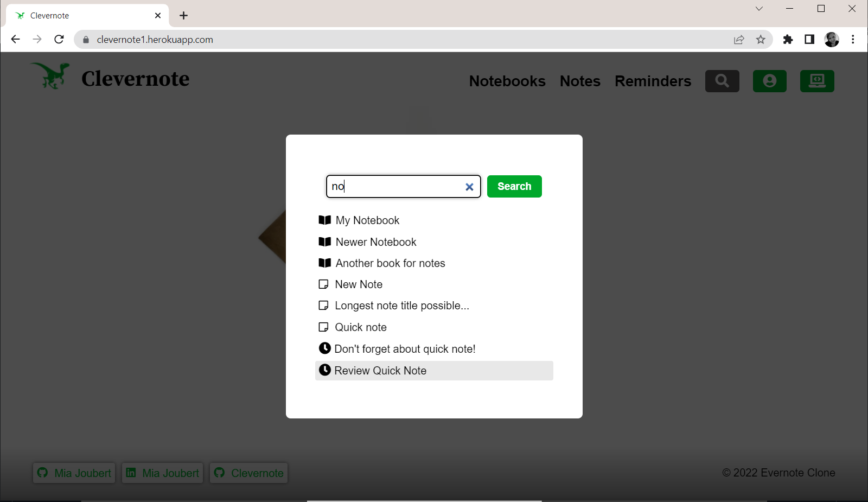868x502 pixels.
Task: Click the Clevernote title text in the header
Action: (x=136, y=79)
